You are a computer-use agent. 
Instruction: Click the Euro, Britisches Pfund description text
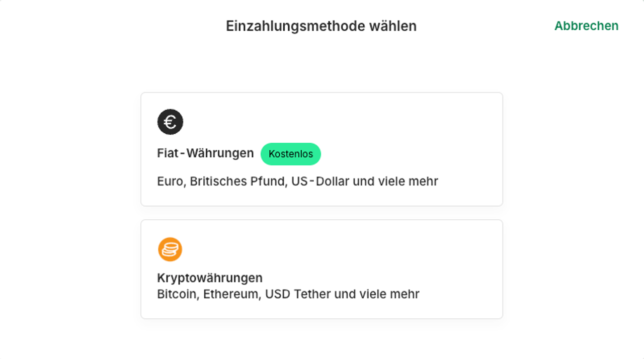(x=297, y=181)
